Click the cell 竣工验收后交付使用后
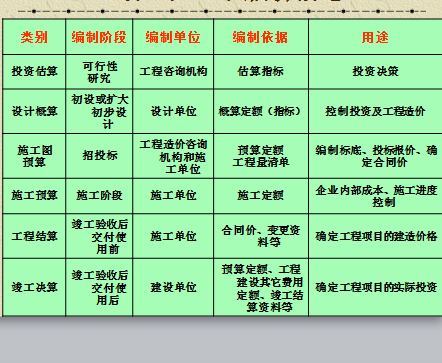 pyautogui.click(x=99, y=287)
